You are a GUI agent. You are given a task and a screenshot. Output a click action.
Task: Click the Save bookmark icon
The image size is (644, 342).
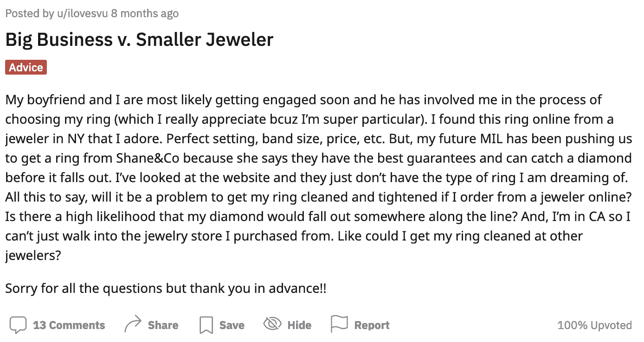[206, 325]
